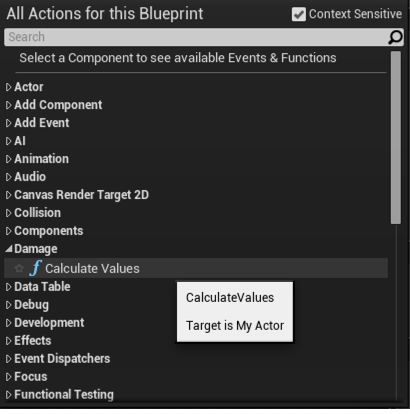Screen dimensions: 410x414
Task: Click the favorite star beside Calculate Values
Action: pyautogui.click(x=19, y=268)
